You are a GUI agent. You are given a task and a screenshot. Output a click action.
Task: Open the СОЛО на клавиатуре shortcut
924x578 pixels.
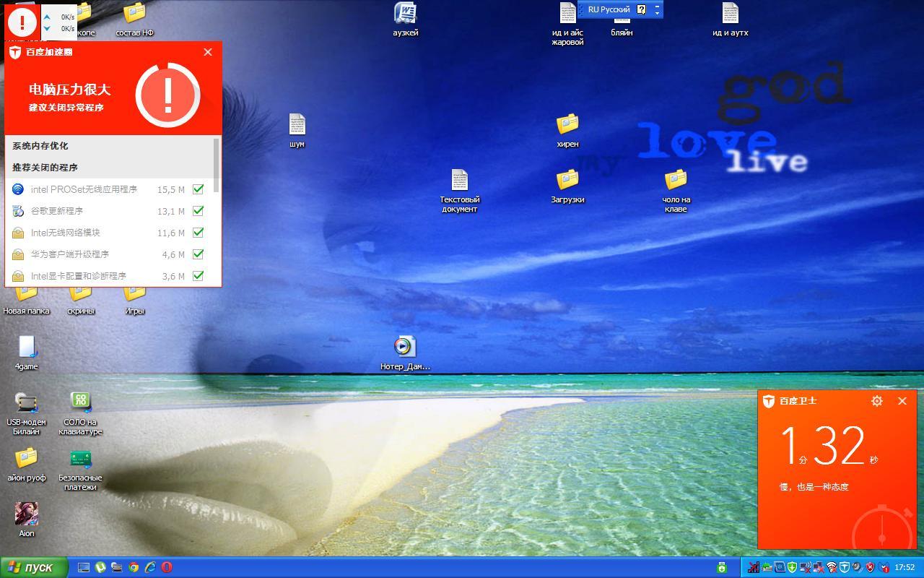coord(80,404)
